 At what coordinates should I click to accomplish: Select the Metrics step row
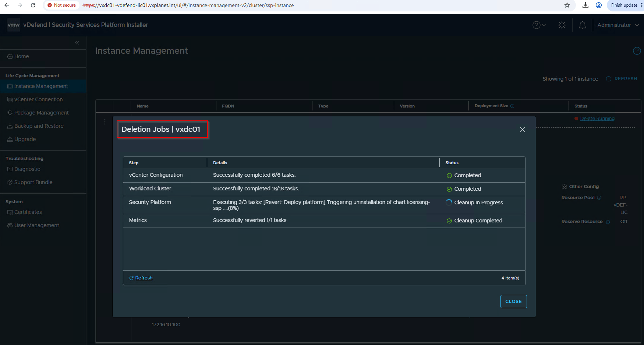coord(324,221)
